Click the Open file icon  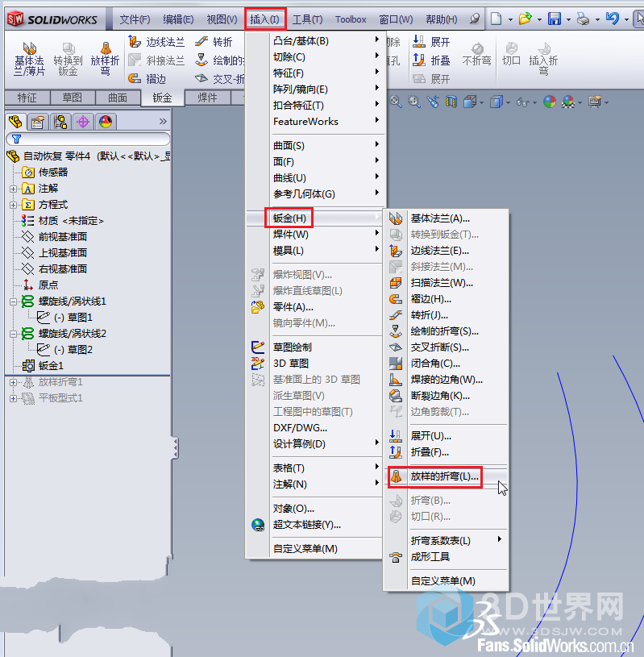coord(525,19)
